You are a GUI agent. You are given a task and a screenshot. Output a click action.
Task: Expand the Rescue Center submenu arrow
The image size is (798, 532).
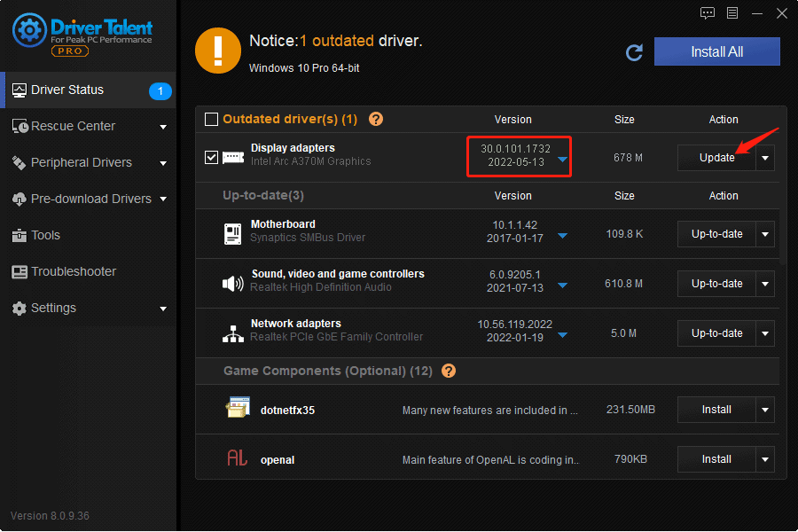click(x=163, y=127)
